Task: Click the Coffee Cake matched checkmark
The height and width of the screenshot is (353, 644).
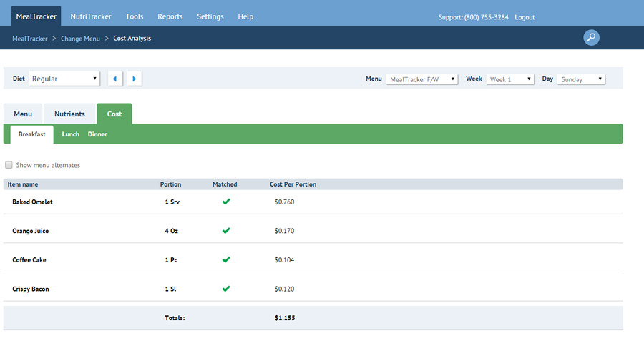Action: pyautogui.click(x=226, y=259)
